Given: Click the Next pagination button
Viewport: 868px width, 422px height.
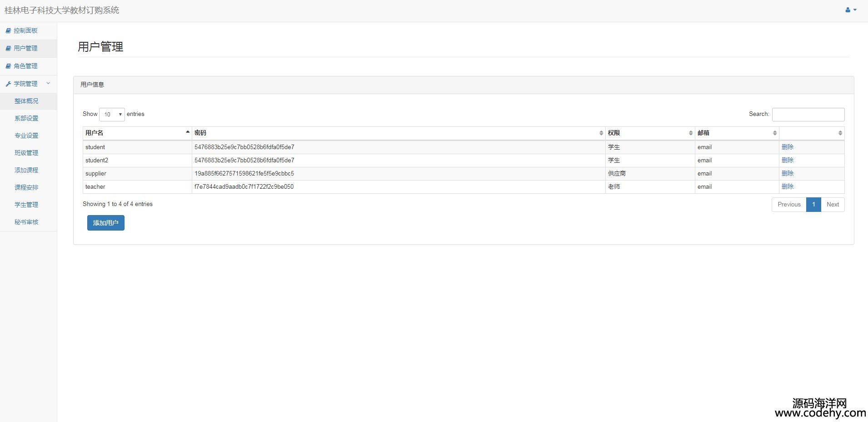Looking at the screenshot, I should [832, 205].
